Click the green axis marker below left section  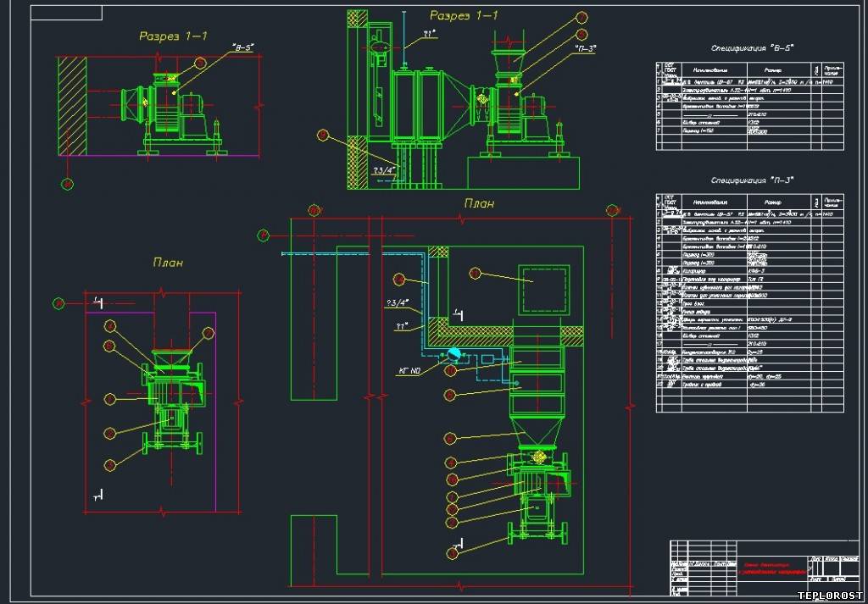(67, 181)
